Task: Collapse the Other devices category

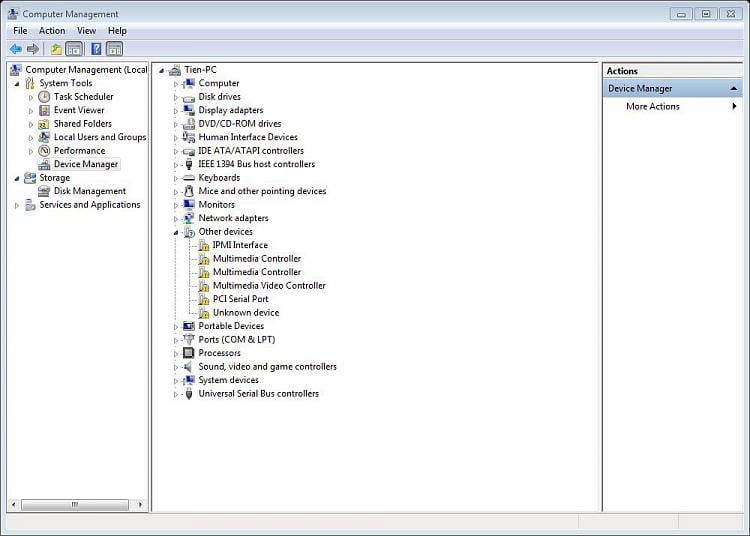Action: tap(176, 232)
